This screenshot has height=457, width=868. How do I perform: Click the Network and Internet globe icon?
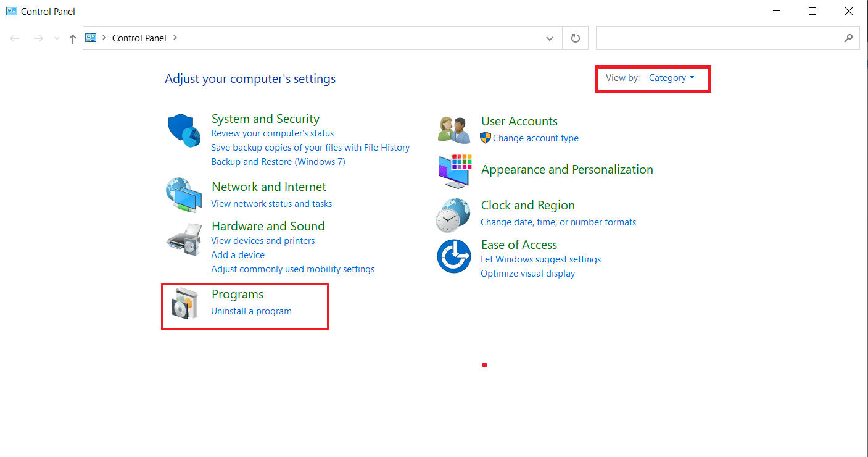[184, 195]
